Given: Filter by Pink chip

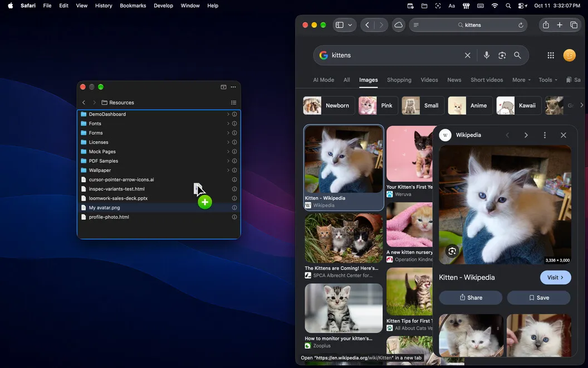Looking at the screenshot, I should [x=378, y=105].
